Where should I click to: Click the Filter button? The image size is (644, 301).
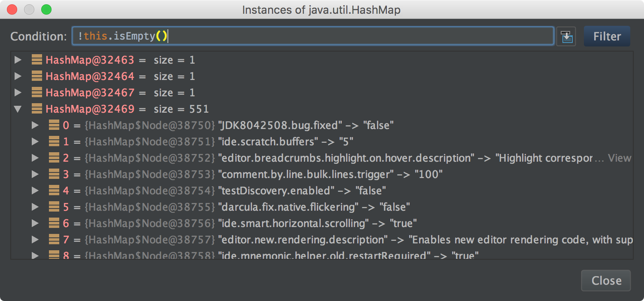point(607,37)
